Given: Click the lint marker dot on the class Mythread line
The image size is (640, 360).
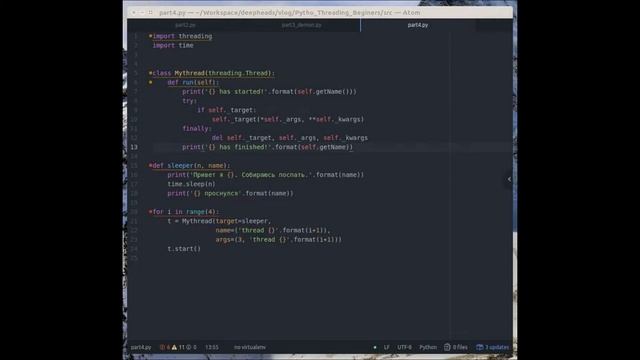Looking at the screenshot, I should (150, 73).
